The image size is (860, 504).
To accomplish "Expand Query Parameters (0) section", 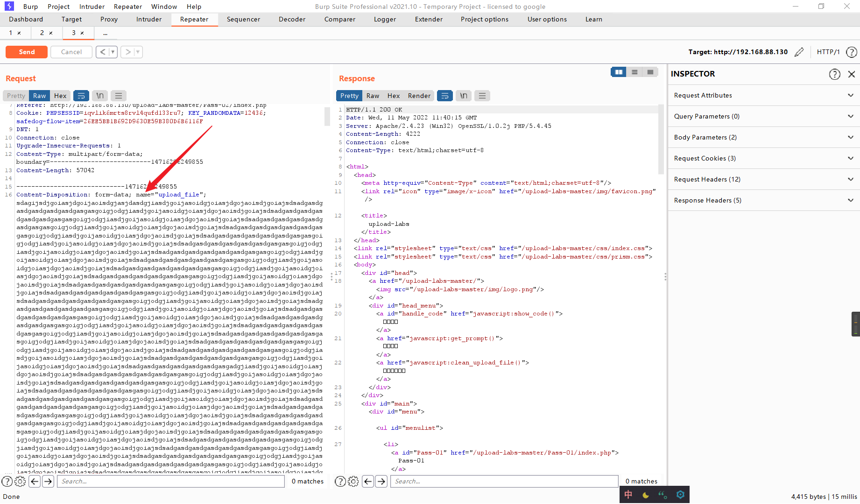I will [x=764, y=116].
